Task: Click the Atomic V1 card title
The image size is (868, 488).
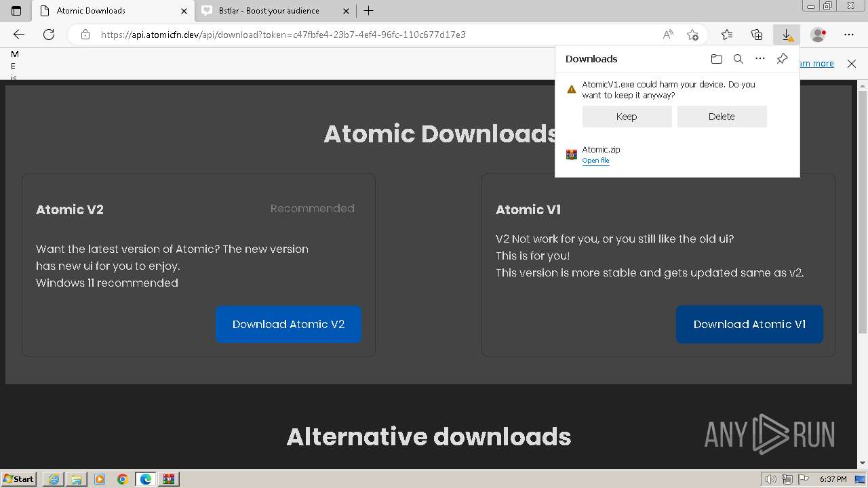Action: click(528, 209)
